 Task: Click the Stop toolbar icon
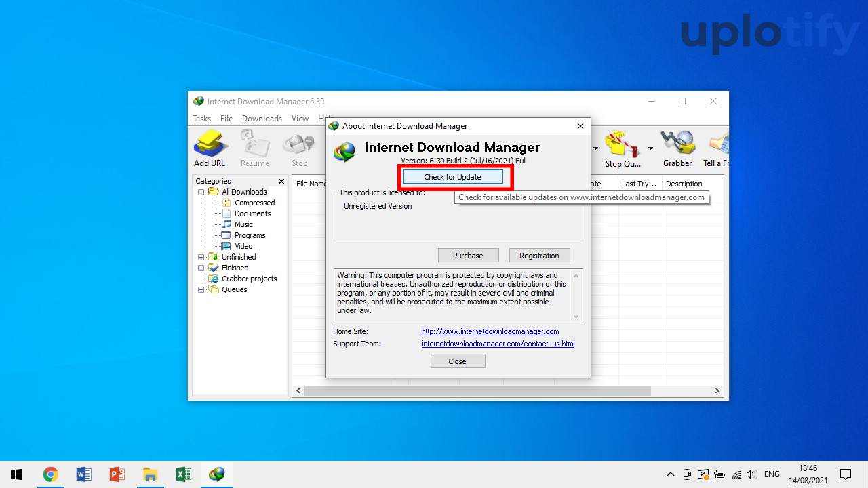click(299, 149)
